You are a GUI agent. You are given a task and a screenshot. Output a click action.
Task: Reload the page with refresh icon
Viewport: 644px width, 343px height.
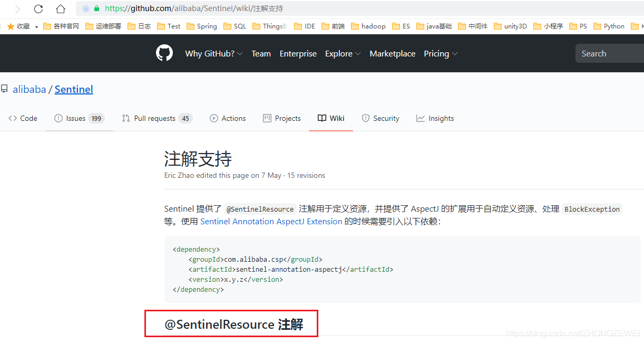[38, 9]
